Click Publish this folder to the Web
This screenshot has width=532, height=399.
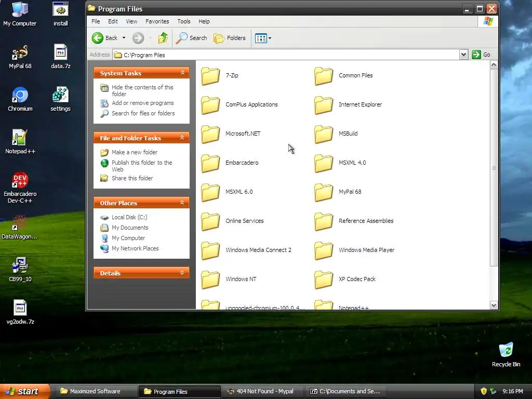click(142, 166)
